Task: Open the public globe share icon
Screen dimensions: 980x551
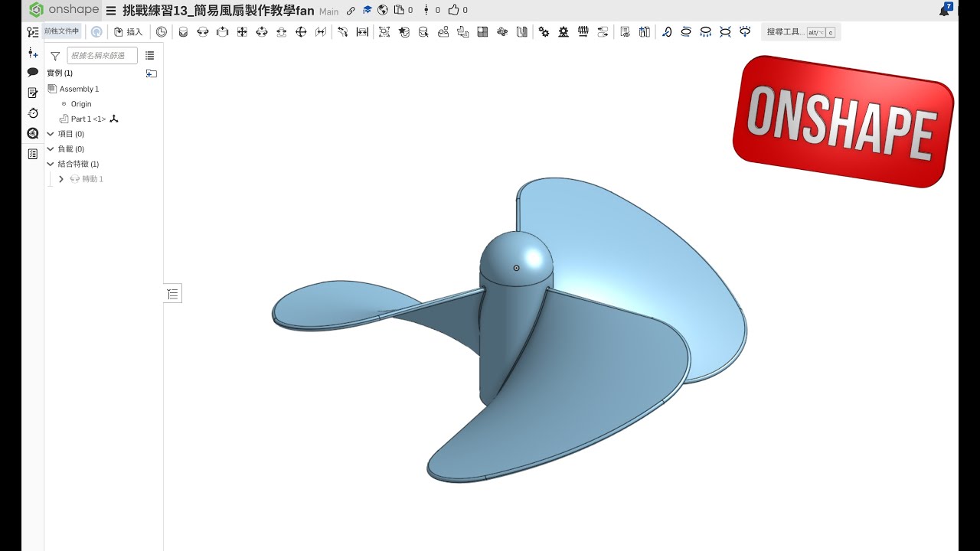Action: (x=383, y=10)
